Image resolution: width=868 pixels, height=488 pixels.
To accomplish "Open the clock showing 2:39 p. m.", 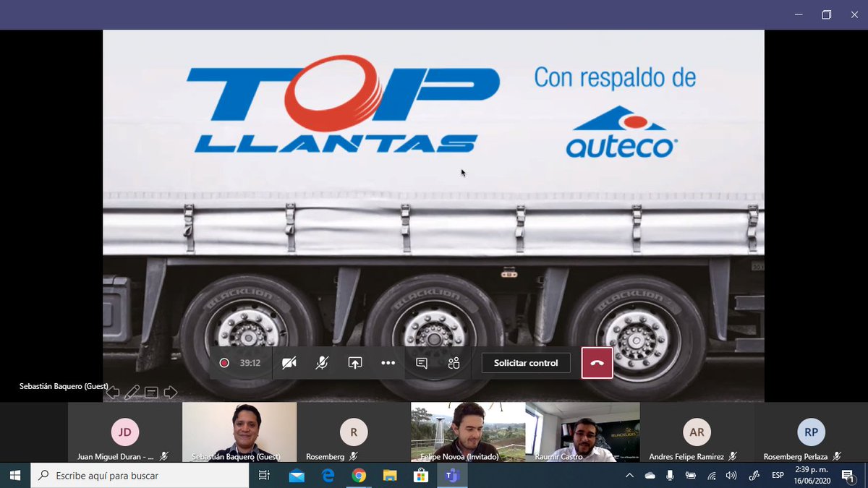I will click(x=811, y=475).
